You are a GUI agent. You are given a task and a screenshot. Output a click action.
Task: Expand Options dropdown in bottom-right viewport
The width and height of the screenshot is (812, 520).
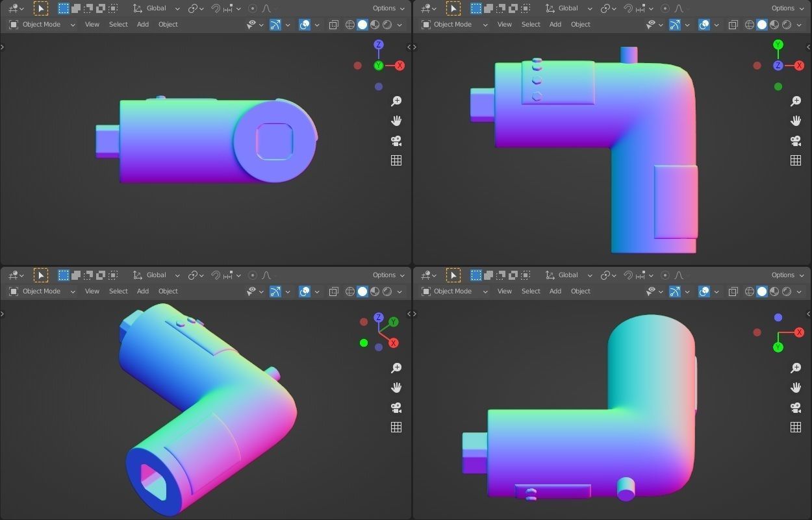pos(787,275)
